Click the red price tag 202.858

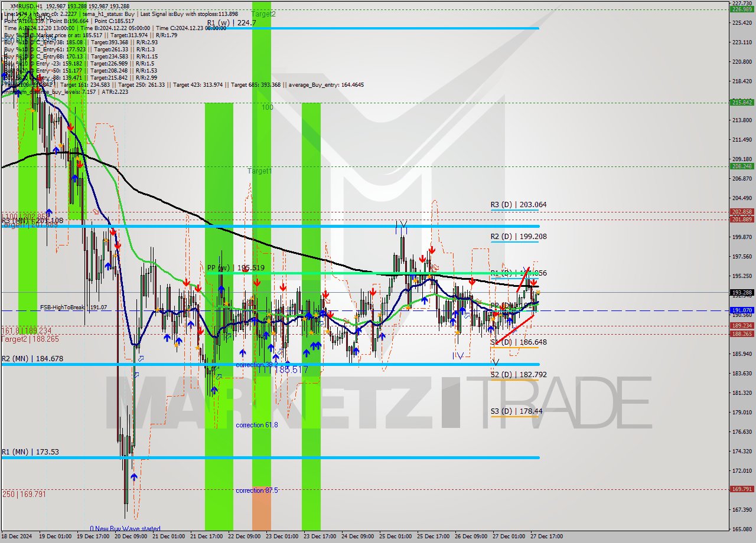(742, 211)
